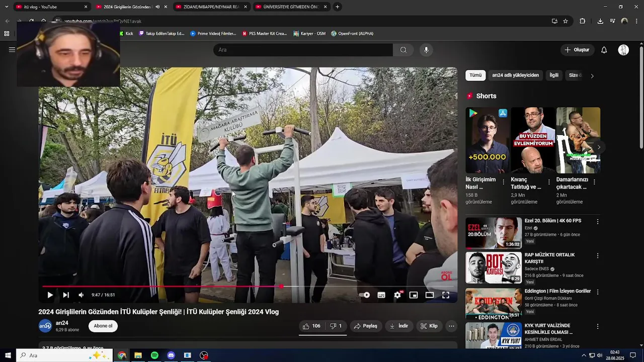The width and height of the screenshot is (644, 362).
Task: Open the account avatar menu
Action: coord(623,50)
